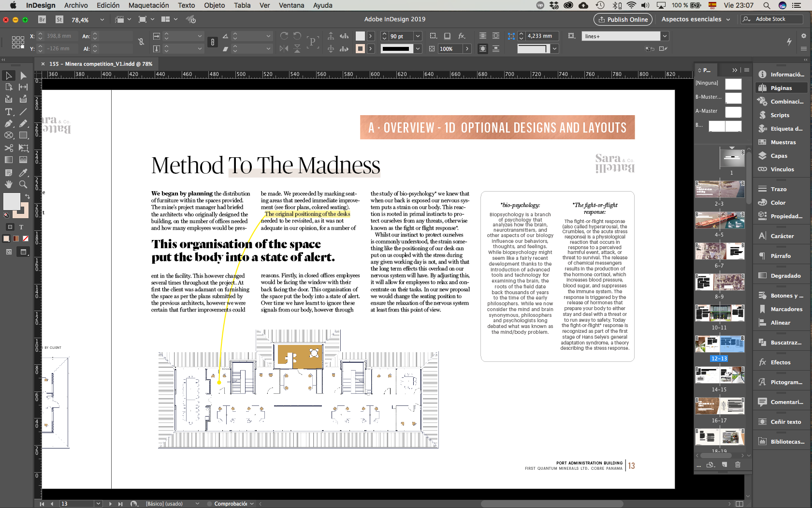
Task: Choose the Gradient Swatch tool
Action: (9, 160)
